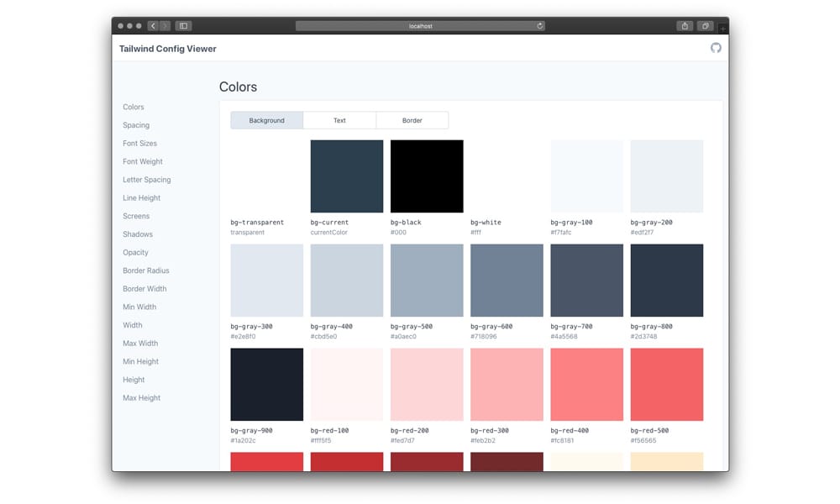Add a new tab with the plus icon
840x504 pixels.
click(722, 29)
